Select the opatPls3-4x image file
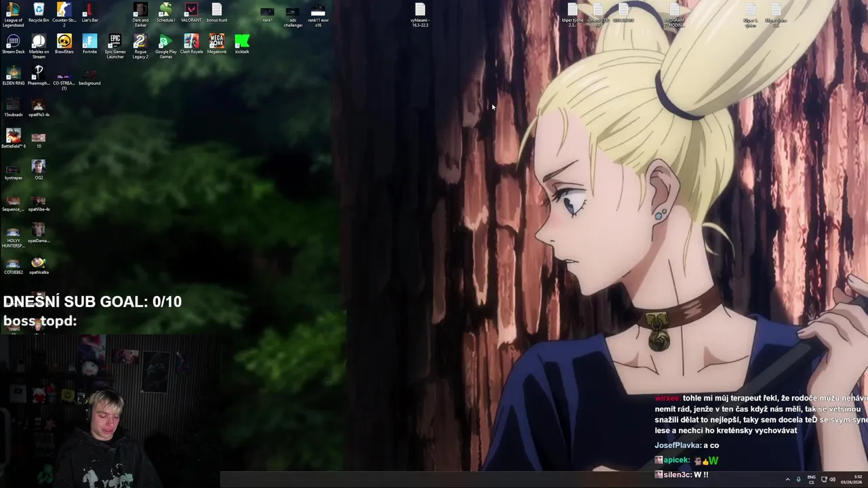 tap(39, 108)
